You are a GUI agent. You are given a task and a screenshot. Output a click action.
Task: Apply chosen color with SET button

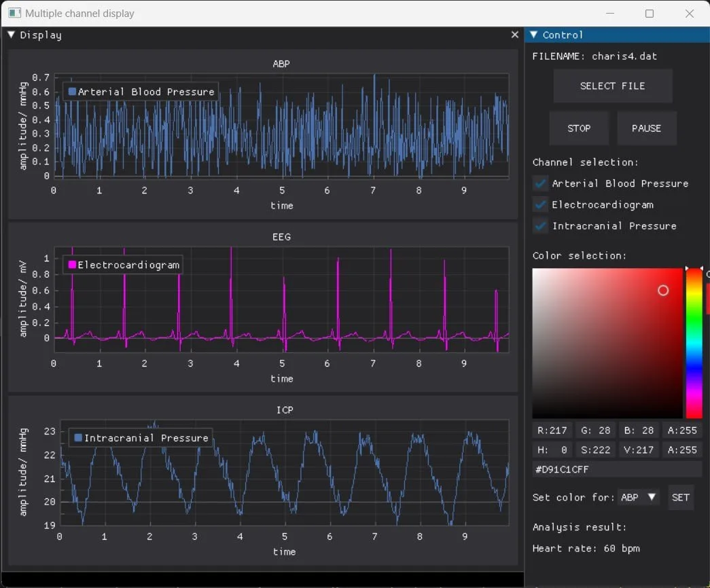click(681, 498)
